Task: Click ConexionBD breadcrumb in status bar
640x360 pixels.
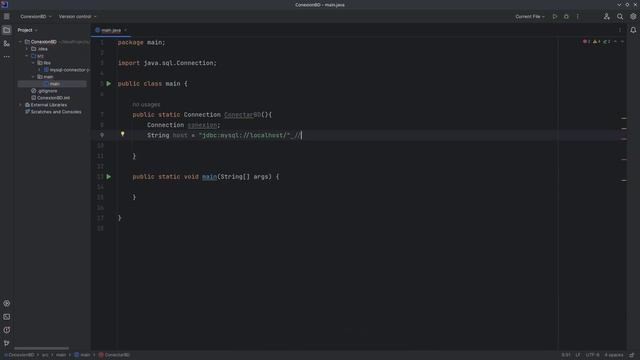Action: [x=20, y=355]
